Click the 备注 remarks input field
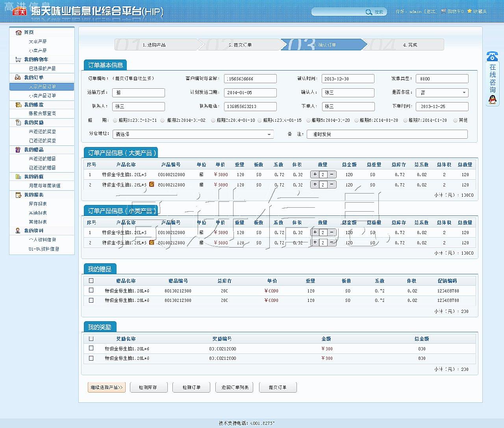The width and height of the screenshot is (504, 428). pyautogui.click(x=387, y=134)
